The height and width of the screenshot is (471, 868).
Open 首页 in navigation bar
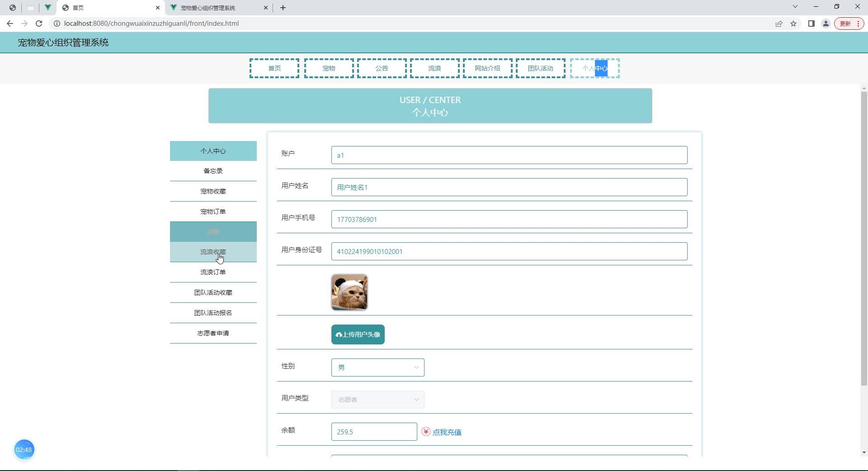(x=274, y=68)
